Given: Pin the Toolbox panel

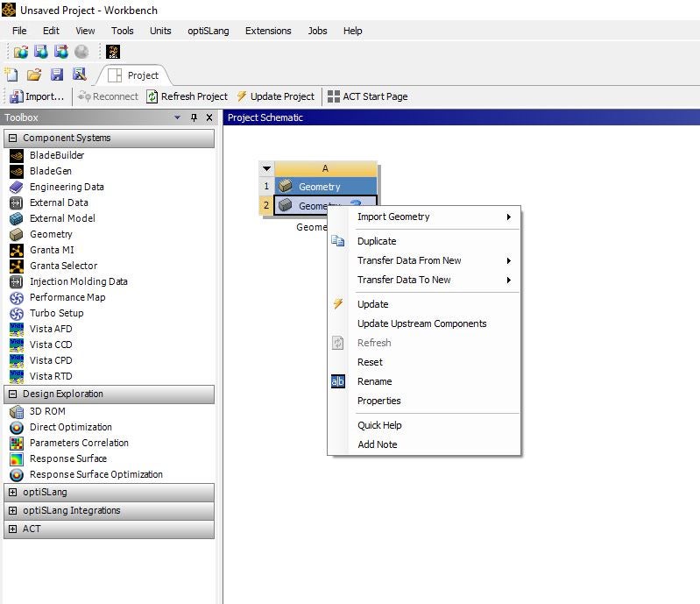Looking at the screenshot, I should tap(194, 117).
